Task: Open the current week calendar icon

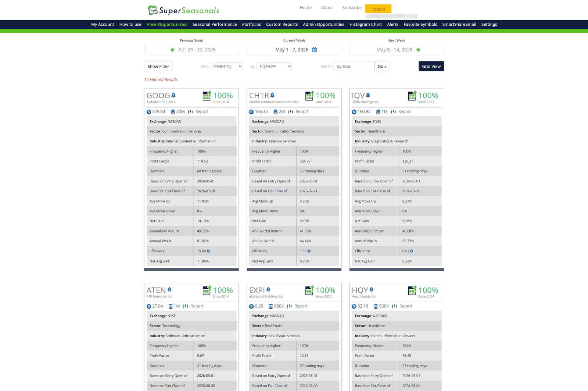Action: [315, 50]
